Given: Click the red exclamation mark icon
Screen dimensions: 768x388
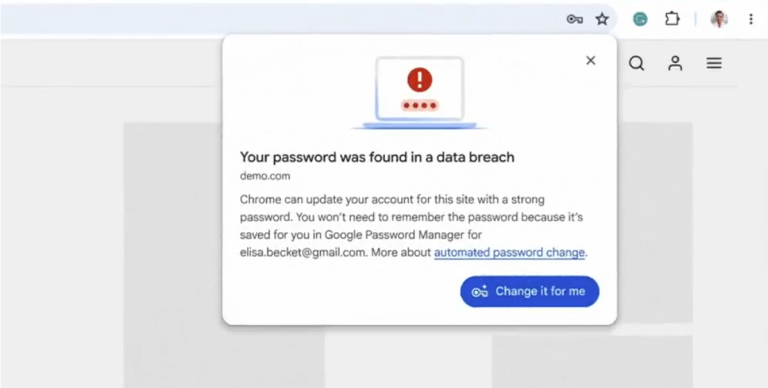Looking at the screenshot, I should pyautogui.click(x=420, y=79).
